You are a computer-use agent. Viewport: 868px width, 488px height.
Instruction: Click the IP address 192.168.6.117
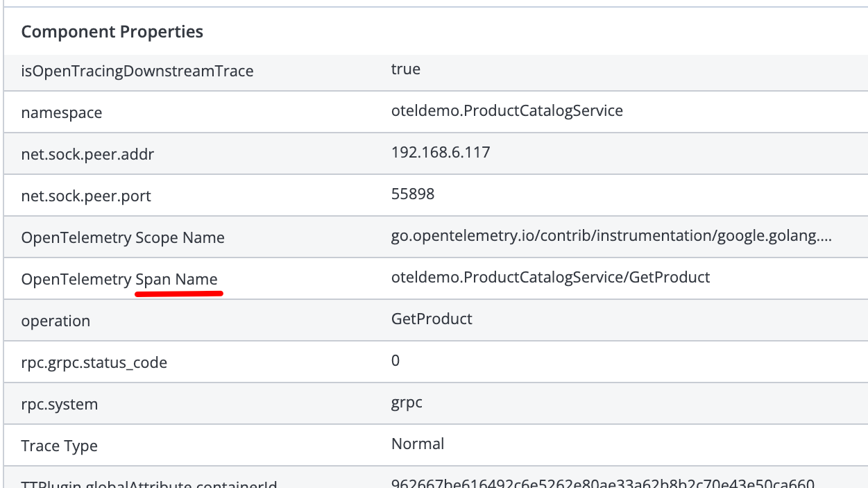pyautogui.click(x=441, y=152)
